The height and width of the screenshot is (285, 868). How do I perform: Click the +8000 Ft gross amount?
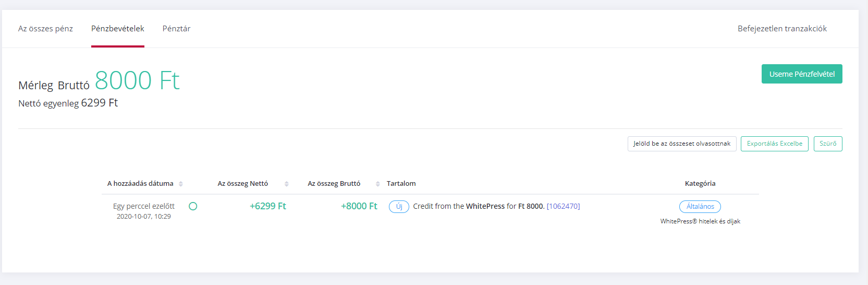click(359, 206)
